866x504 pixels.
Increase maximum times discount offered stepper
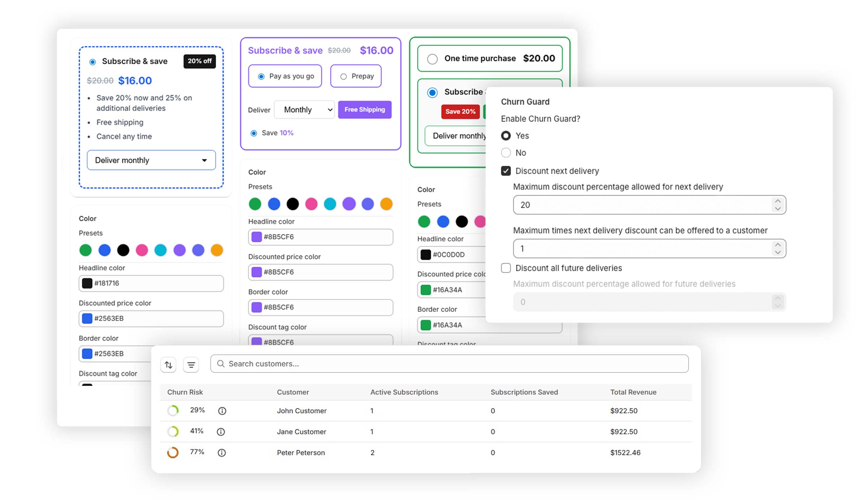tap(778, 245)
